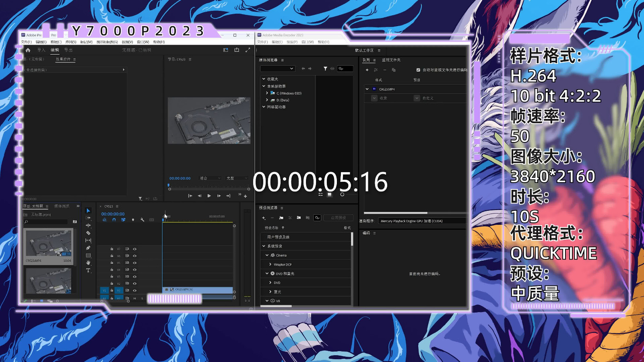This screenshot has height=362, width=644.
Task: Select the Ripple Edit tool
Action: click(88, 225)
